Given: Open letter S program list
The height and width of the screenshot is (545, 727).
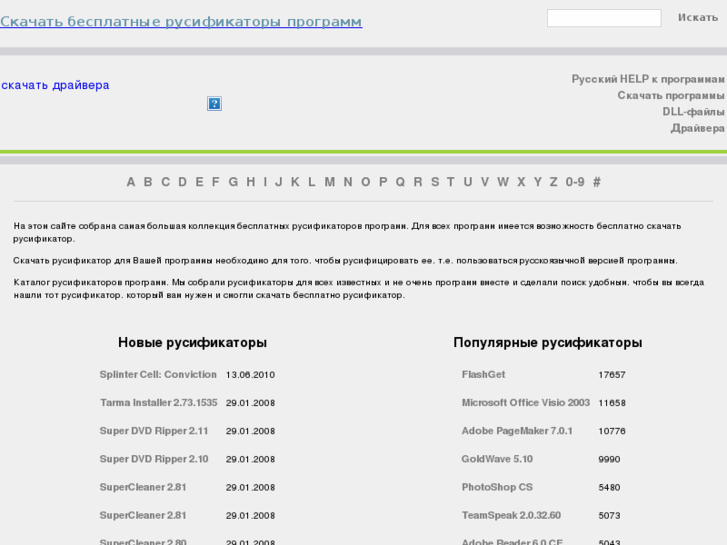Looking at the screenshot, I should [x=435, y=182].
